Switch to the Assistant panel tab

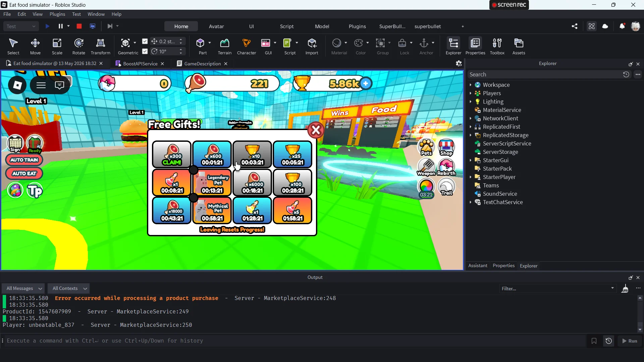[478, 266]
